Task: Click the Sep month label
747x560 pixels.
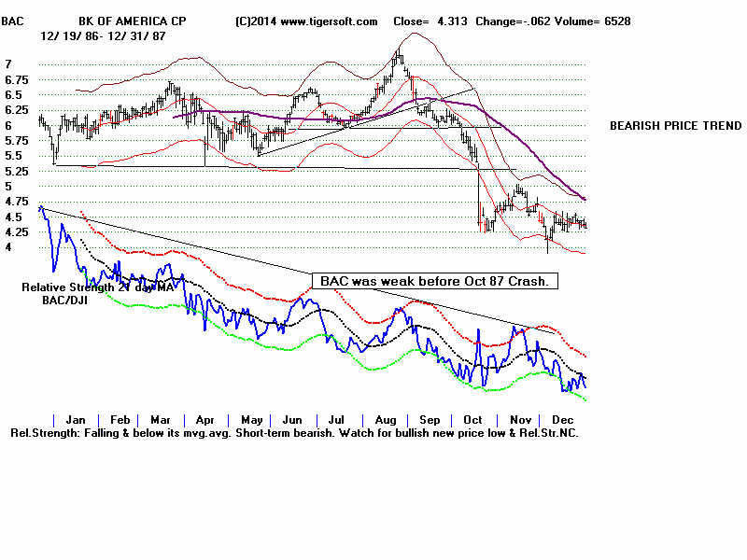Action: click(430, 420)
